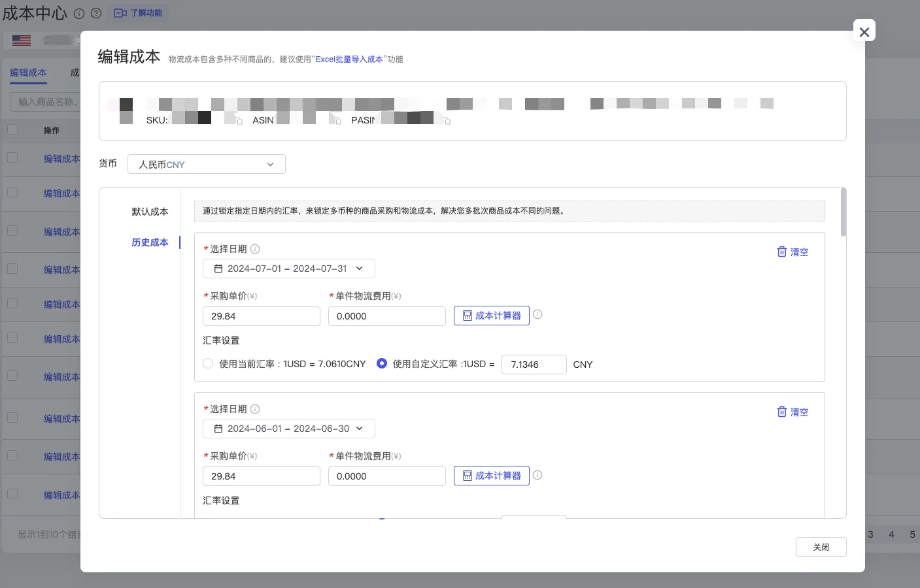Select the 历史成本 side tab
The height and width of the screenshot is (588, 920).
pos(150,242)
